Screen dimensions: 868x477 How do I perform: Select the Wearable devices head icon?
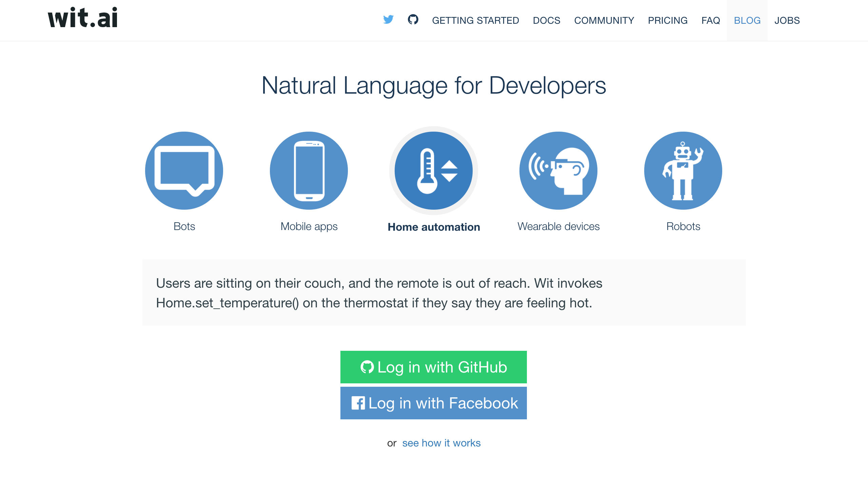click(x=558, y=171)
